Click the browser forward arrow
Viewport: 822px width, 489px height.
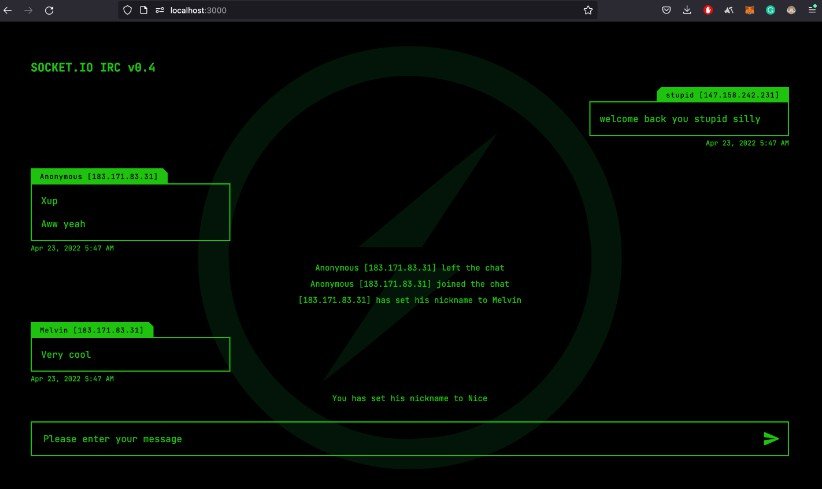pyautogui.click(x=28, y=10)
